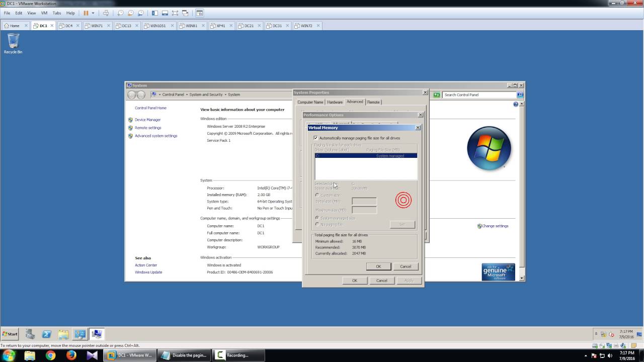Click the host Windows Start orb
644x362 pixels.
pos(9,355)
